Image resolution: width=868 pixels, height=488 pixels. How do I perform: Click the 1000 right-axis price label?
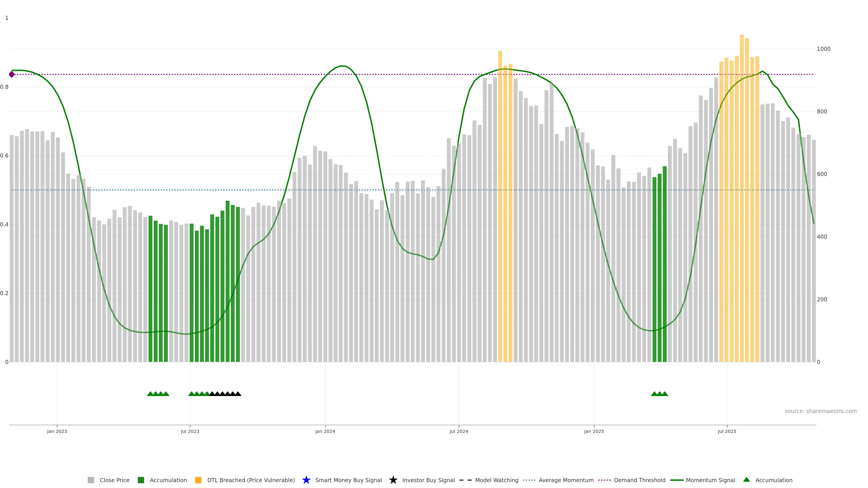point(823,49)
